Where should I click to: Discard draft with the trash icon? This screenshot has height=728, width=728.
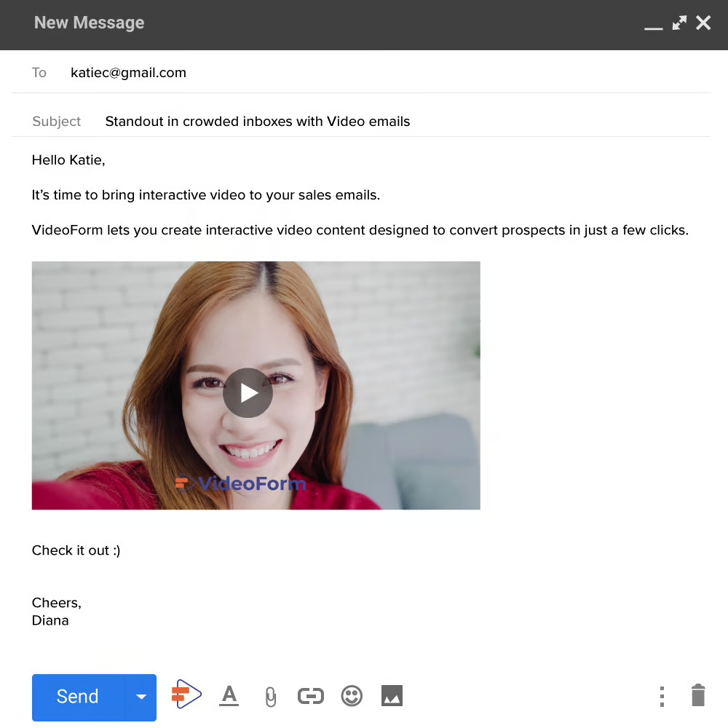698,695
